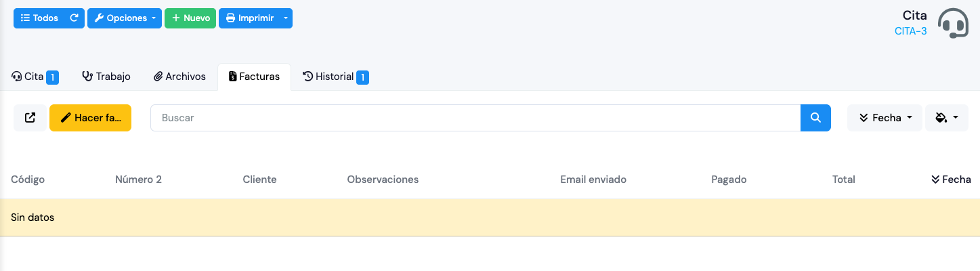Open the Trabajo tab
Image resolution: width=980 pixels, height=271 pixels.
point(106,77)
